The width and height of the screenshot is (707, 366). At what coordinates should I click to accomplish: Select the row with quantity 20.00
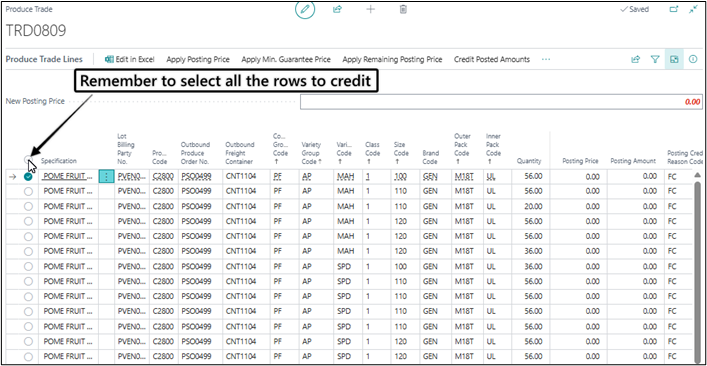point(28,206)
